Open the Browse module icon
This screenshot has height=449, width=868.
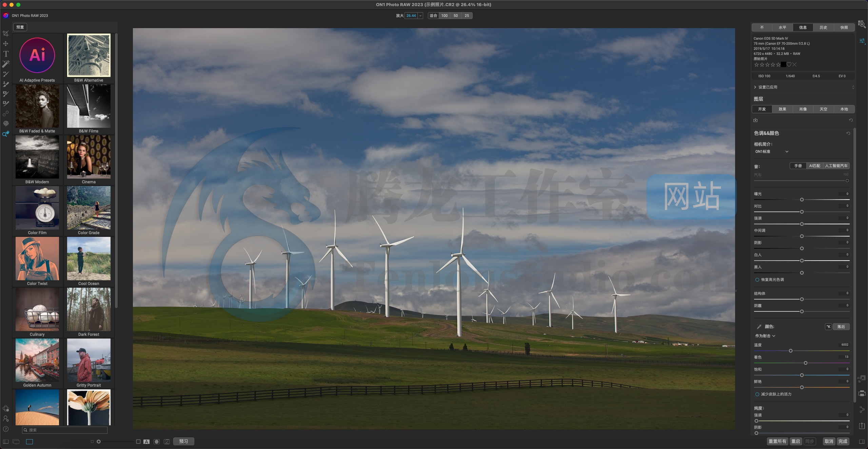(x=862, y=24)
